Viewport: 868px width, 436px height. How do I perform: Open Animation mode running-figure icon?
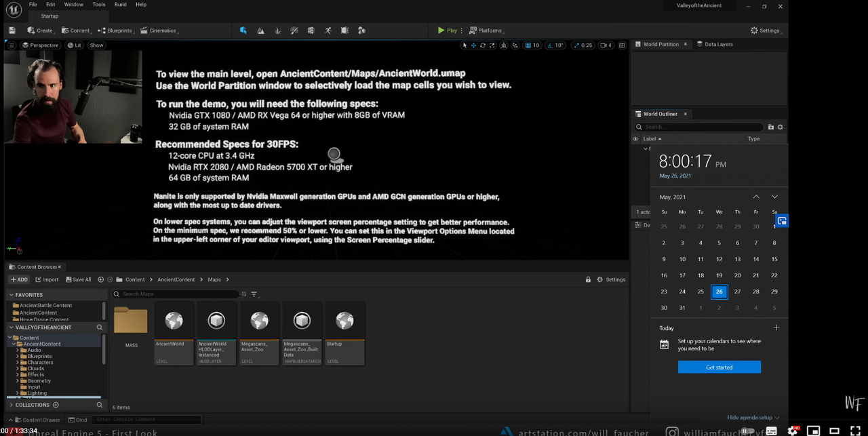[328, 31]
